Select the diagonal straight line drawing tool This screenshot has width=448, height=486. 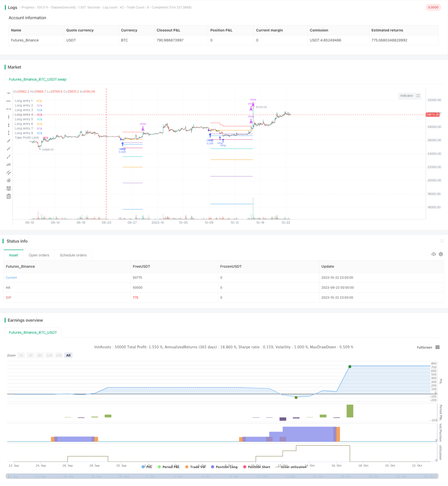coord(9,141)
